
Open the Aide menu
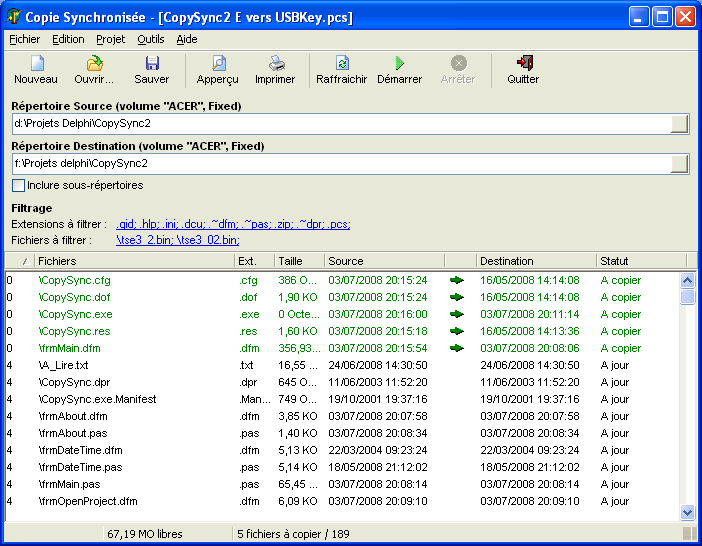coord(187,39)
